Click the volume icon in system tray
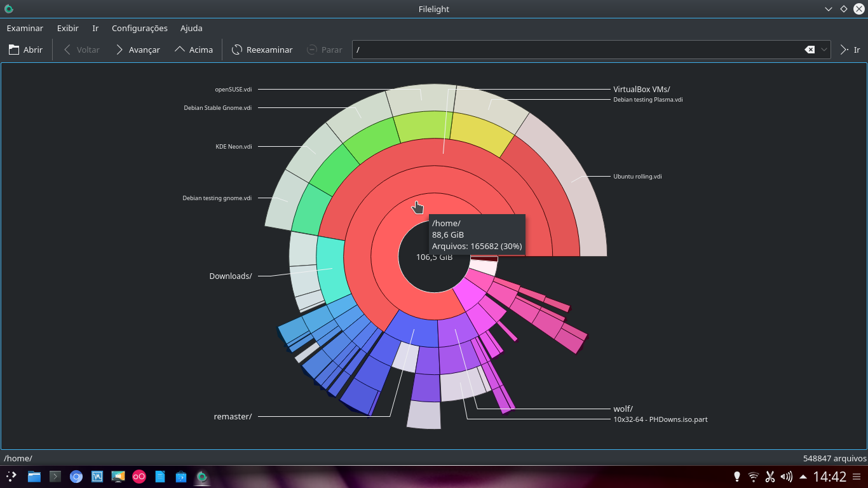The height and width of the screenshot is (488, 868). (787, 477)
